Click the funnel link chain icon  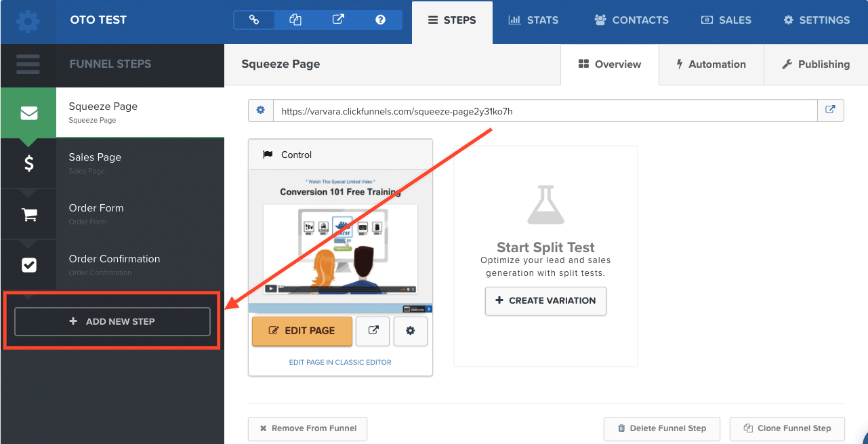[x=254, y=20]
